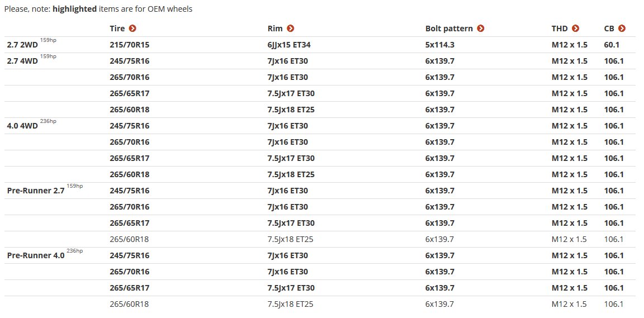Click the CB column header label
The image size is (644, 318).
point(609,29)
